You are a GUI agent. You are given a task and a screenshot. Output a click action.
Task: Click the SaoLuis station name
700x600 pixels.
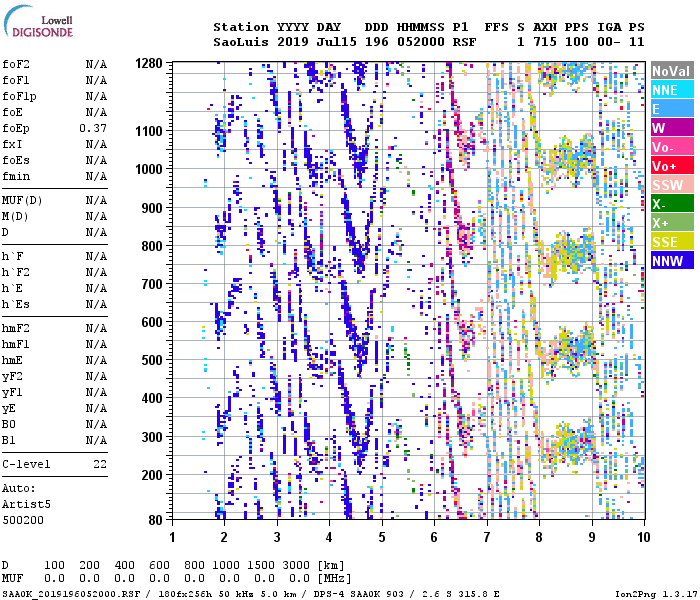click(x=241, y=42)
